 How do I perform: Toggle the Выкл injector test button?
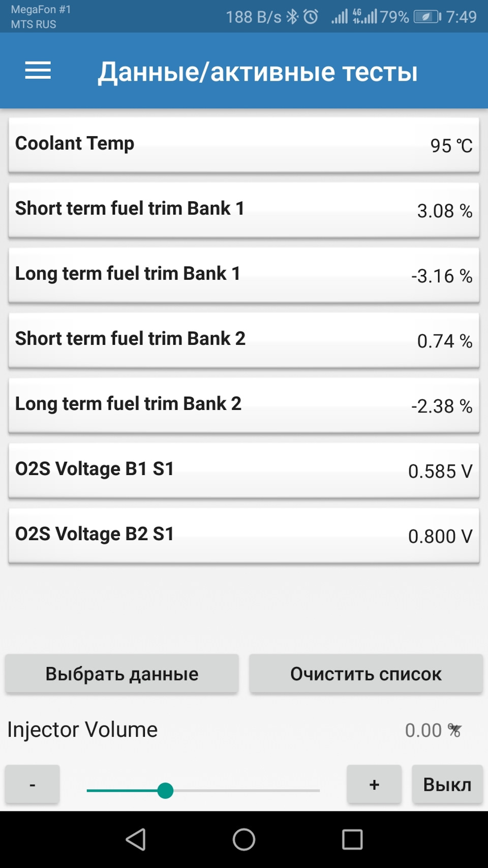(447, 784)
